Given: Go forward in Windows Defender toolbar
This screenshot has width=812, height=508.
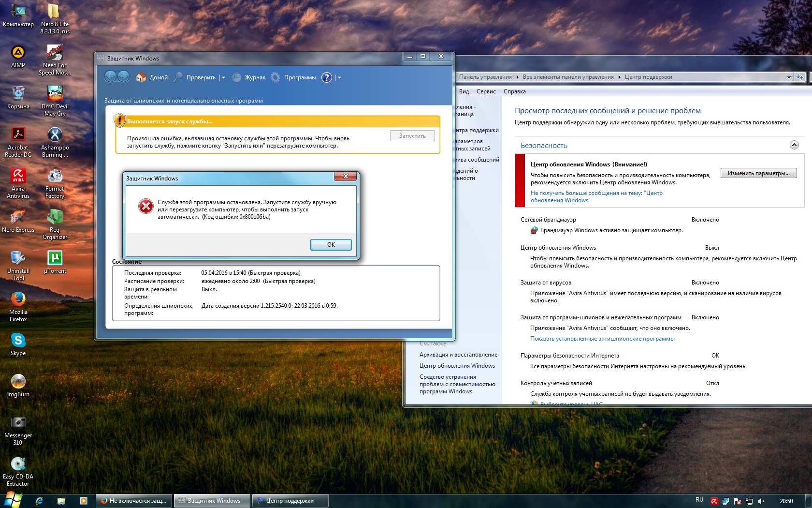Looking at the screenshot, I should pyautogui.click(x=124, y=76).
